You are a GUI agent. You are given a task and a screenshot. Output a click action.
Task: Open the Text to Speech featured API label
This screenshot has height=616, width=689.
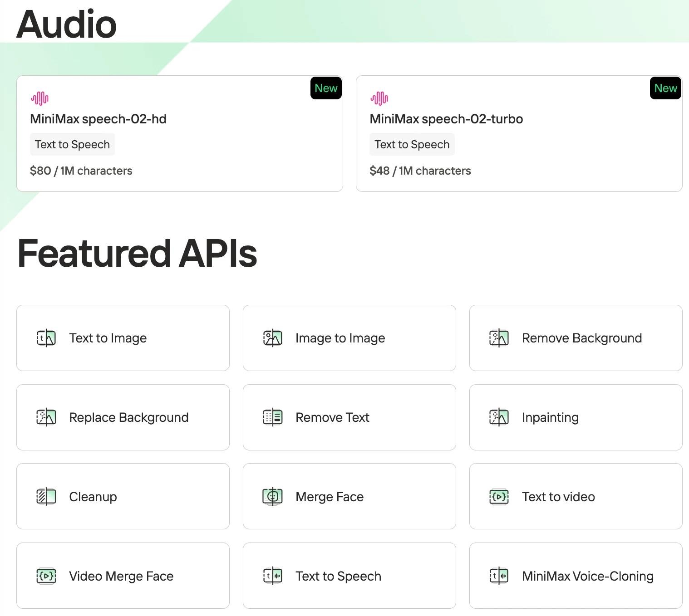(338, 576)
